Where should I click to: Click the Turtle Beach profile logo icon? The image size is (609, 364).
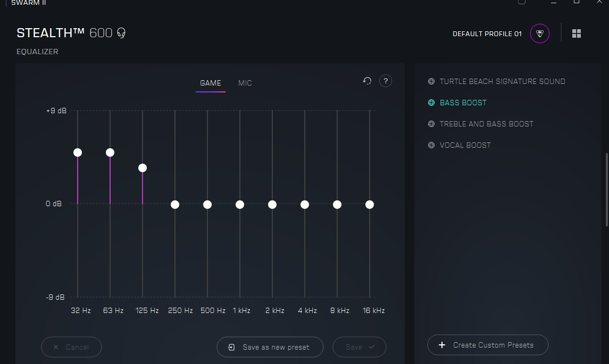(x=539, y=33)
